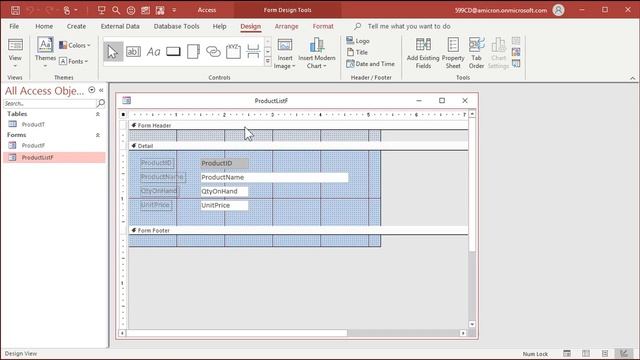
Task: Select the Hyperlink control tool
Action: (213, 52)
